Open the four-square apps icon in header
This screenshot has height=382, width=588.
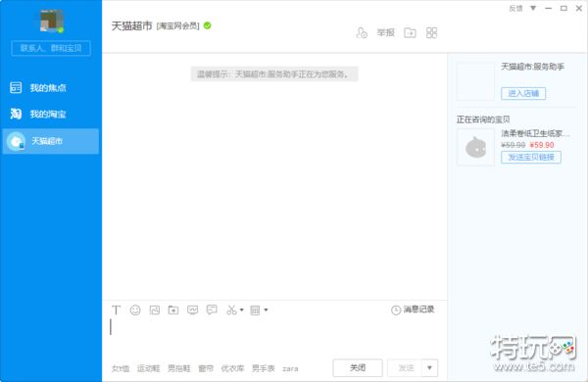pyautogui.click(x=431, y=33)
